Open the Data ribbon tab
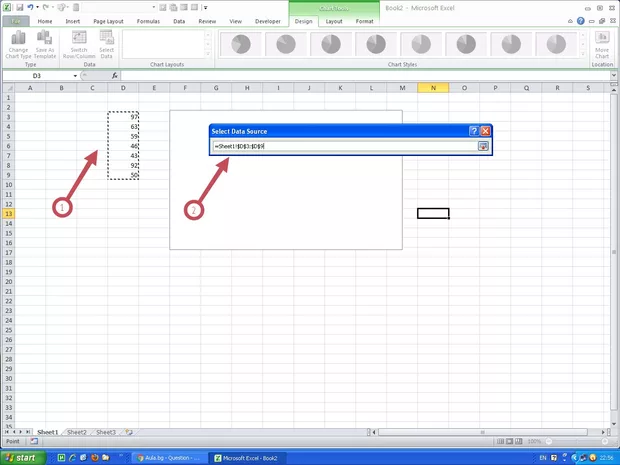Screen dimensions: 620x465 pos(179,21)
